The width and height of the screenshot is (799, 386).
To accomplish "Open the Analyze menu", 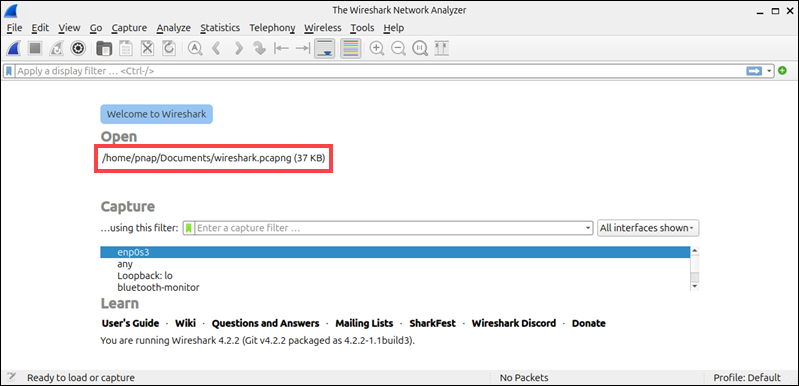I will (173, 27).
